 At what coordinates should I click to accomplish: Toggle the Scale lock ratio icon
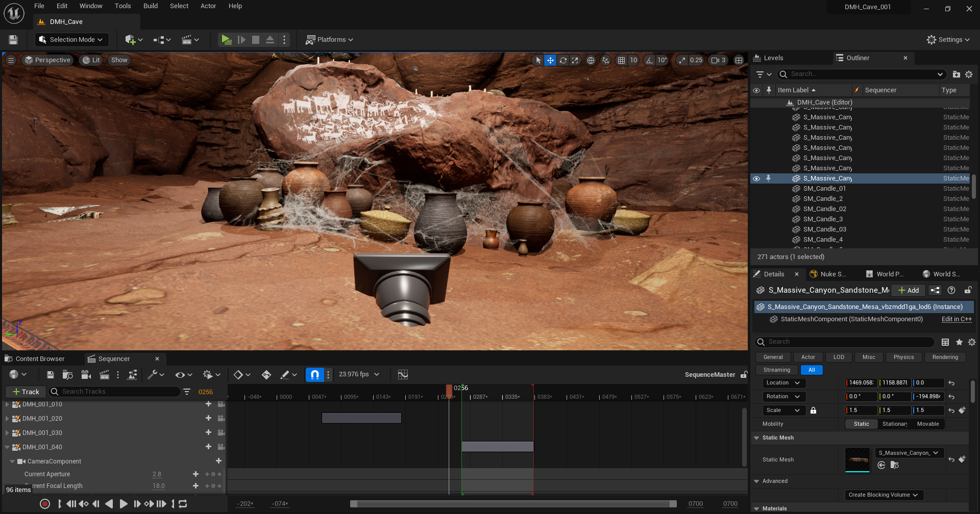(x=813, y=410)
